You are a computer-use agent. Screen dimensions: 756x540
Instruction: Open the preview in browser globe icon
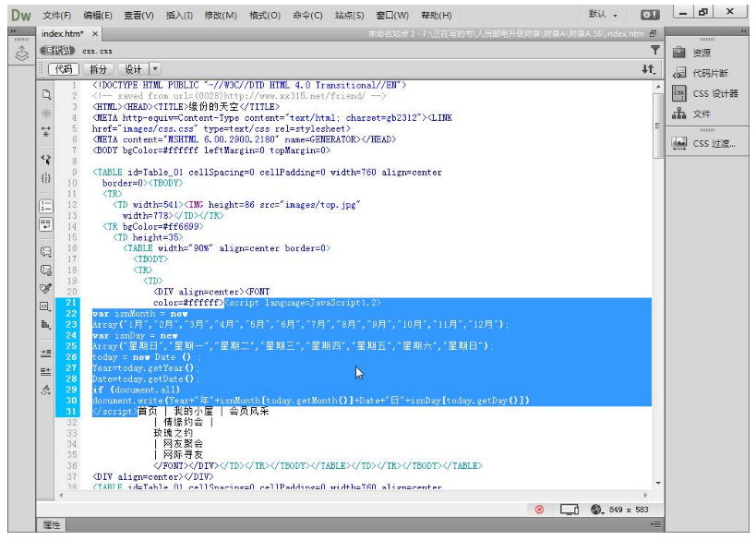(x=596, y=510)
